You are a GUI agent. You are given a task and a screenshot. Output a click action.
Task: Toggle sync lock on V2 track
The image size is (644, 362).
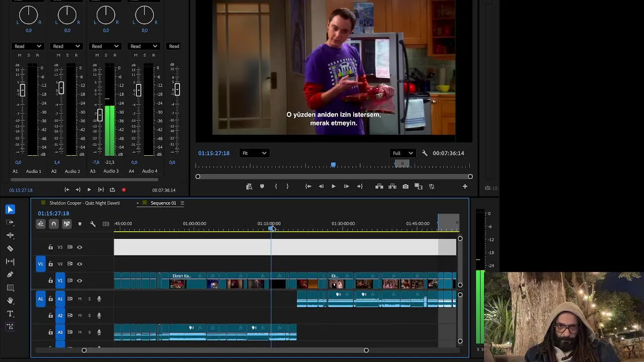point(70,264)
